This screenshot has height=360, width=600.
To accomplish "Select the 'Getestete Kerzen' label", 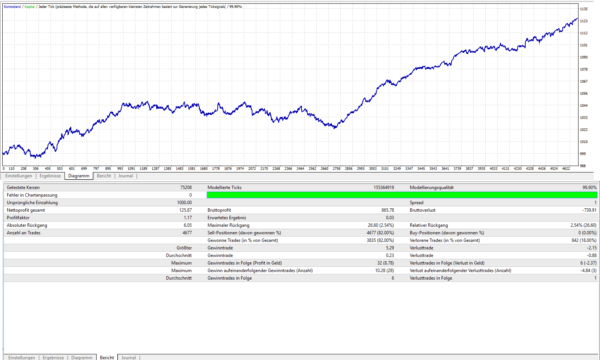I will (x=23, y=187).
